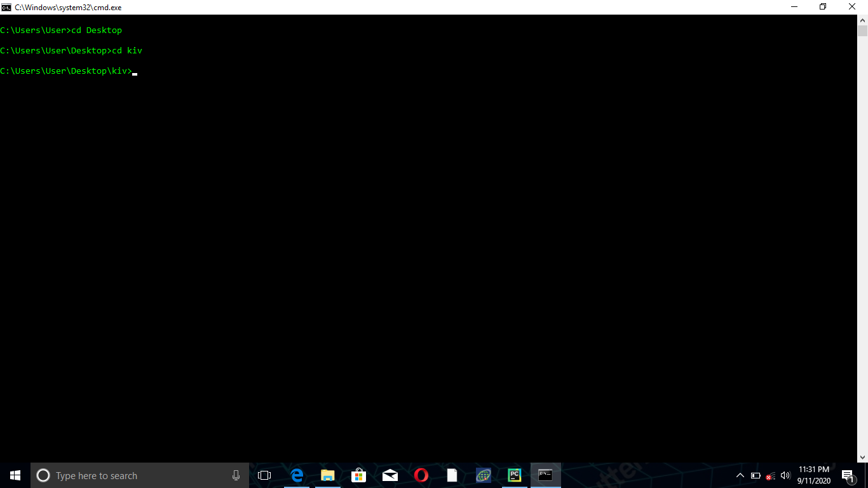Check the battery status icon
The image size is (868, 488).
[x=756, y=475]
